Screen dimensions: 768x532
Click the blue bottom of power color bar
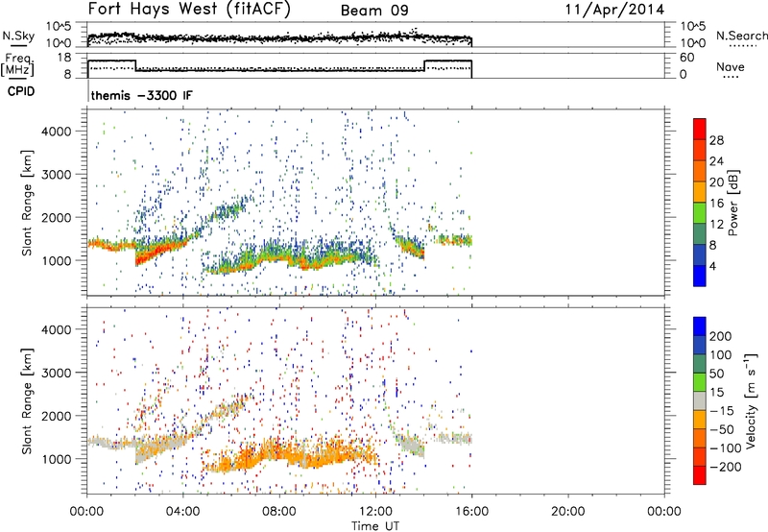700,276
